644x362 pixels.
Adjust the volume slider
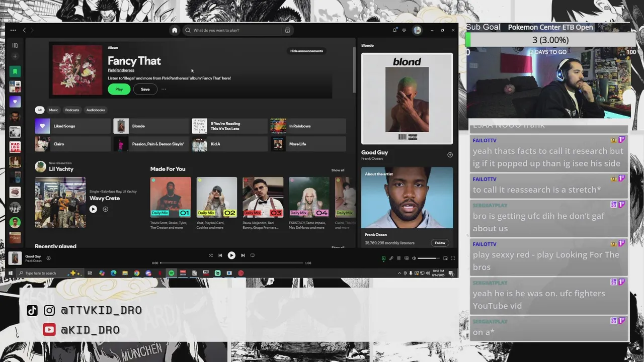(428, 258)
